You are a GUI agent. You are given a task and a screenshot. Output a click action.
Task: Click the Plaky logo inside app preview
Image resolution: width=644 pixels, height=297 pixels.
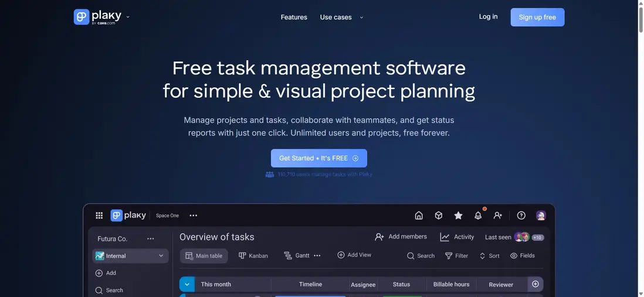click(x=128, y=216)
